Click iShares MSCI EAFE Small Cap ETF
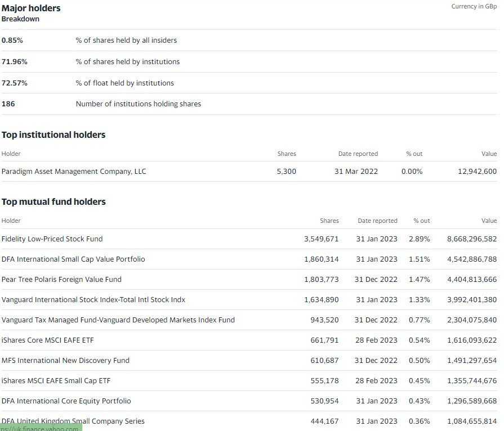 (56, 380)
